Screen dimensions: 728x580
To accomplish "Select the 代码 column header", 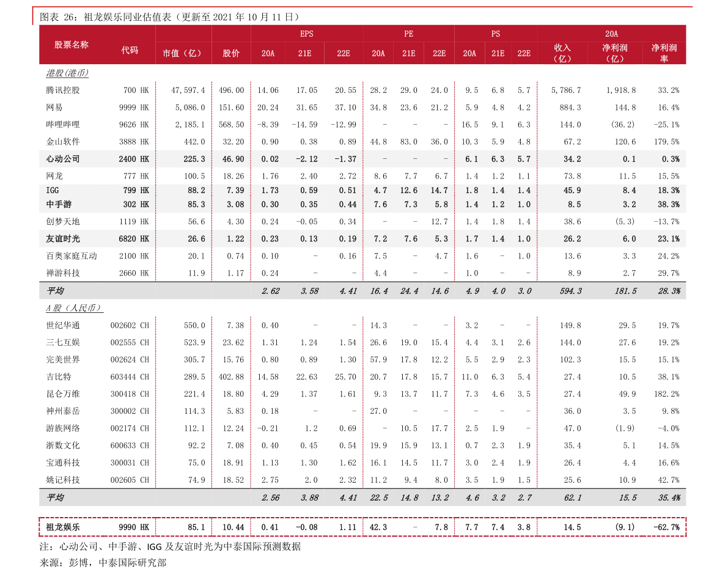I will [130, 50].
